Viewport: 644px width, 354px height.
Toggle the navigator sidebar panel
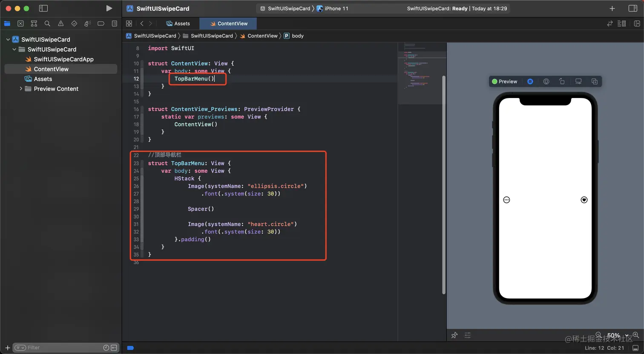43,8
